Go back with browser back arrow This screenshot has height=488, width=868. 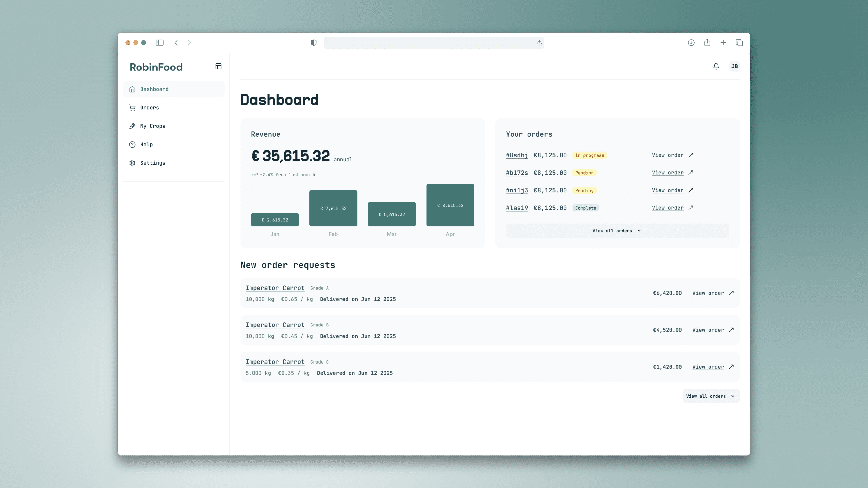[176, 42]
